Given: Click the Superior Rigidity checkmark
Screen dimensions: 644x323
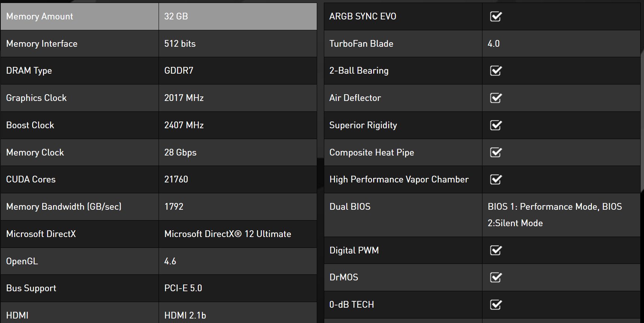Looking at the screenshot, I should (x=496, y=125).
